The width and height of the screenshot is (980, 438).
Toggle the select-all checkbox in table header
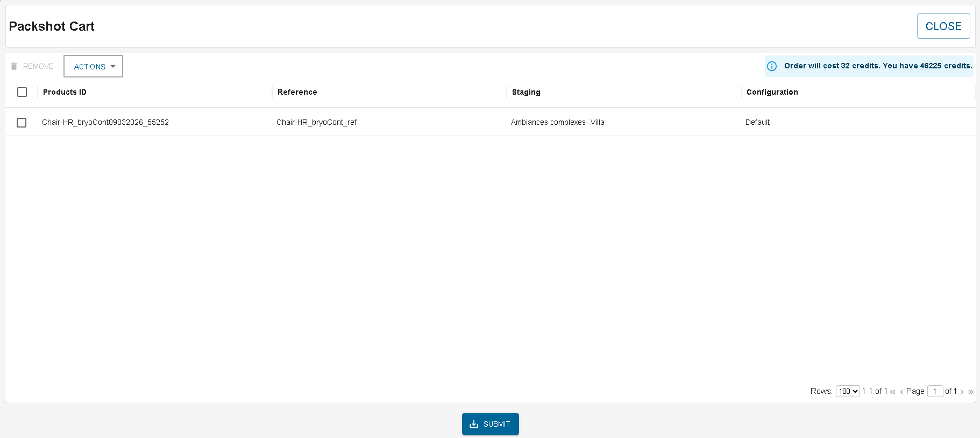22,92
